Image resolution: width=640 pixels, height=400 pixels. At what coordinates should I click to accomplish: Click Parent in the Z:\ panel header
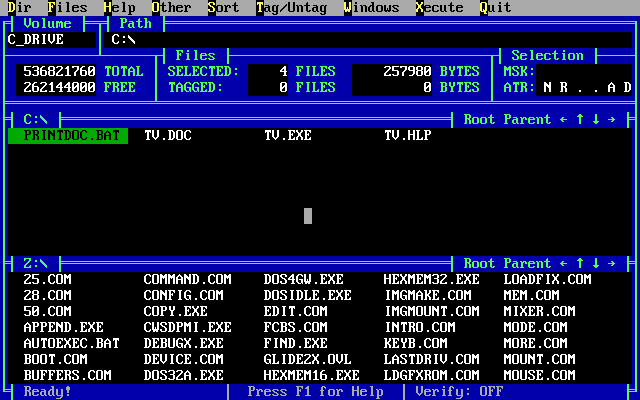click(528, 263)
